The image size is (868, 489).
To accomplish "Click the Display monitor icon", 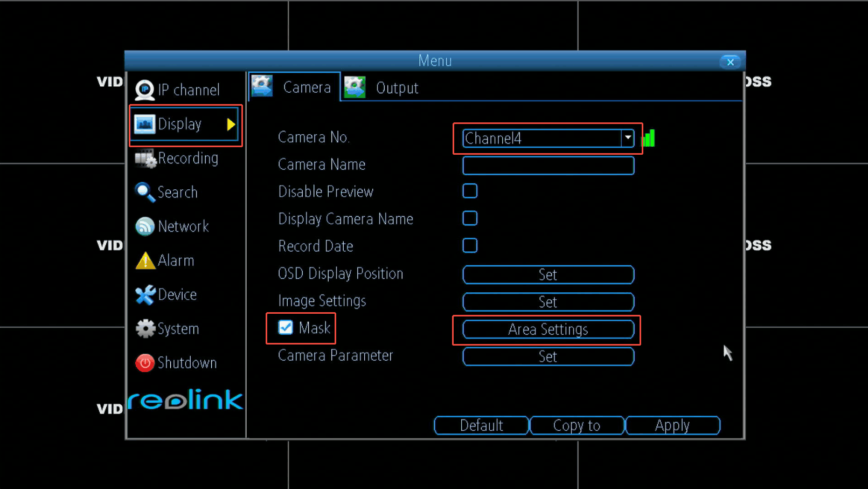I will (x=144, y=124).
